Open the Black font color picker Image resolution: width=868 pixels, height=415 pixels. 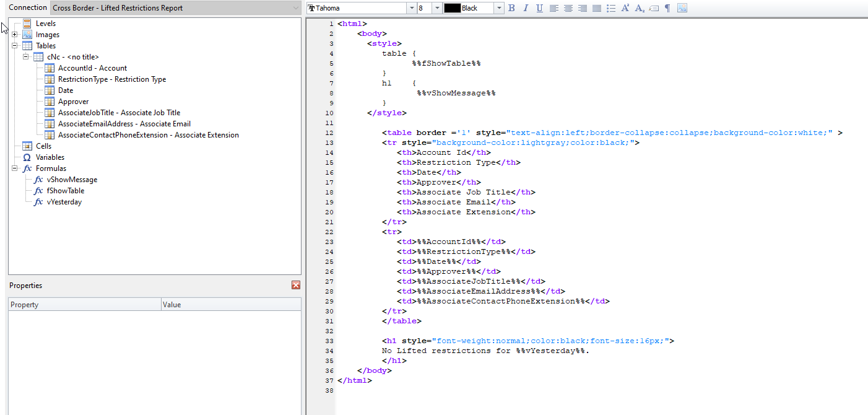click(x=498, y=8)
